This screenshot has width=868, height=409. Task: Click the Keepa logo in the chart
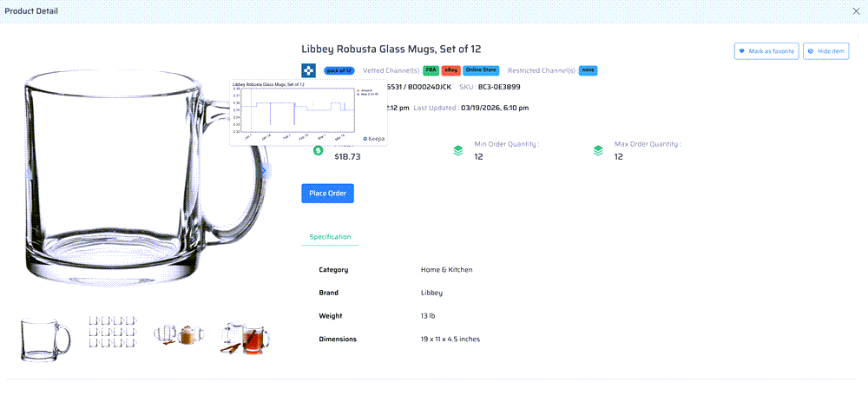pos(374,139)
